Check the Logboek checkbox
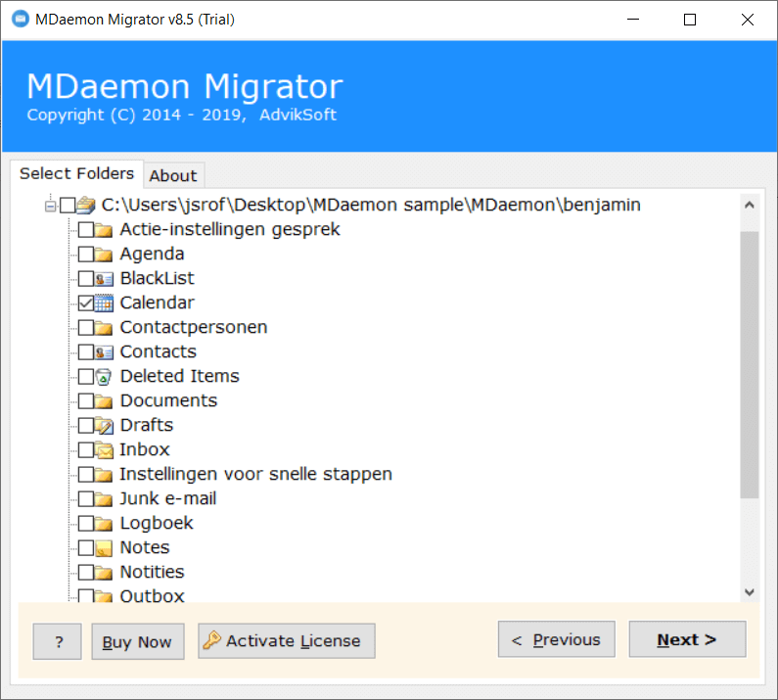The height and width of the screenshot is (700, 778). (86, 523)
